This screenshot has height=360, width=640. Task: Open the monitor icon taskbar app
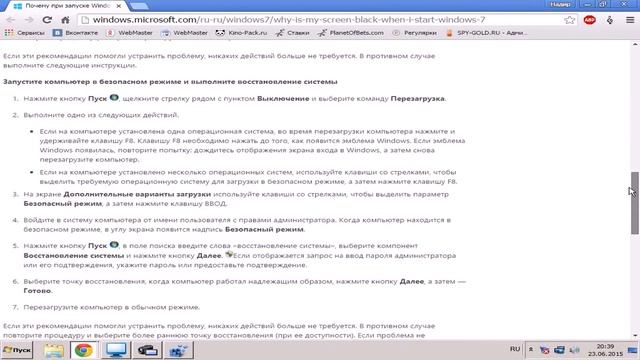[116, 350]
